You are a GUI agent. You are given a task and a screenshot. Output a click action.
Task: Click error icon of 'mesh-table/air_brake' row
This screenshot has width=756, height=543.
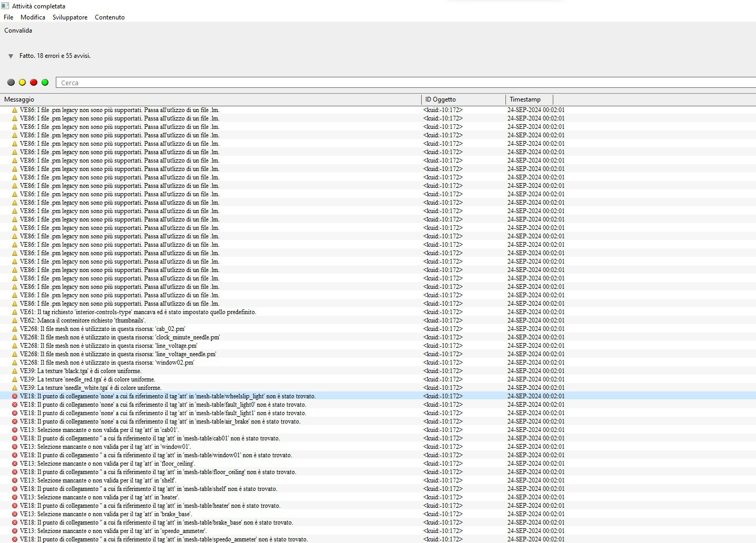point(15,421)
